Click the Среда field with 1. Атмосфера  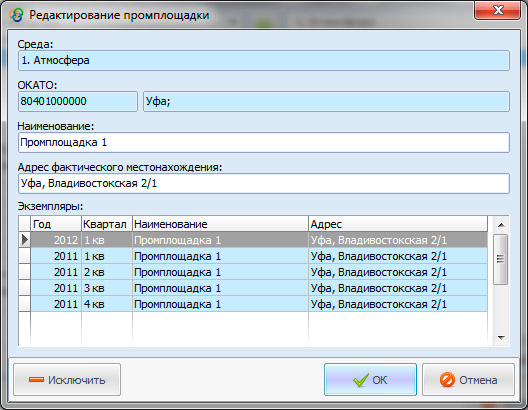pos(264,61)
